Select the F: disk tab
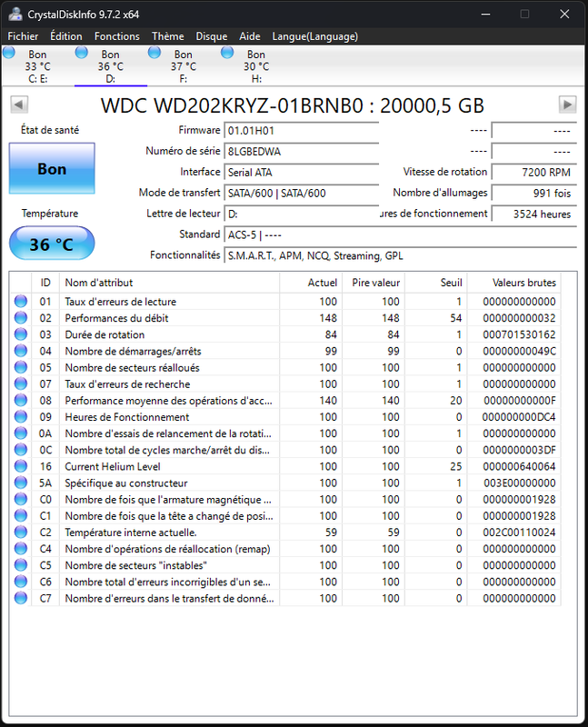 coord(184,66)
